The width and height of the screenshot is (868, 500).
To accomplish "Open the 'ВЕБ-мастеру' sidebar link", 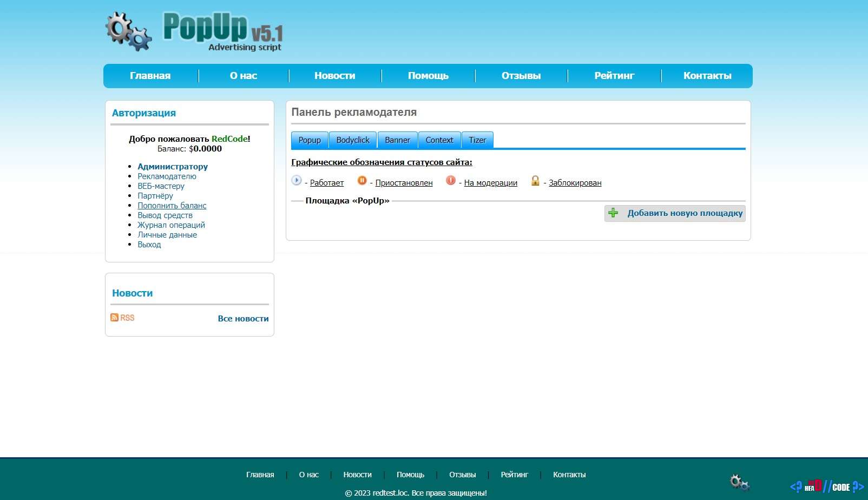I will [x=161, y=186].
